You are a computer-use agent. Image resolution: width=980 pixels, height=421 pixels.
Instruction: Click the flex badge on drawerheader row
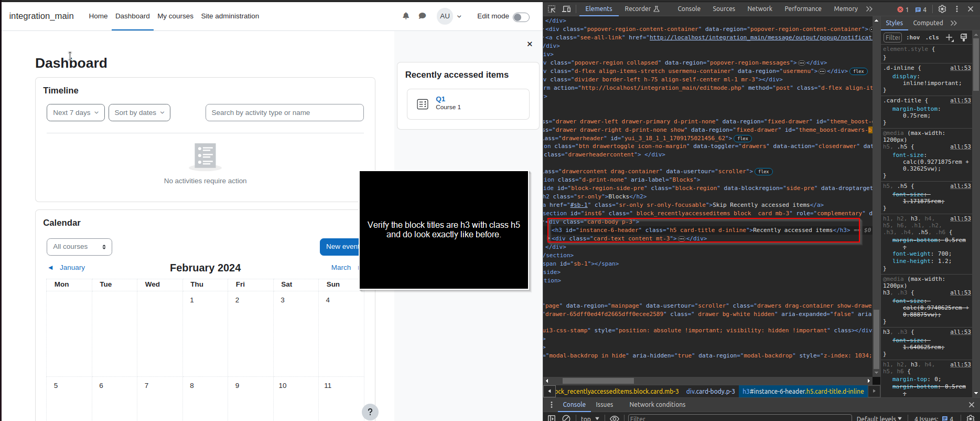tap(742, 139)
